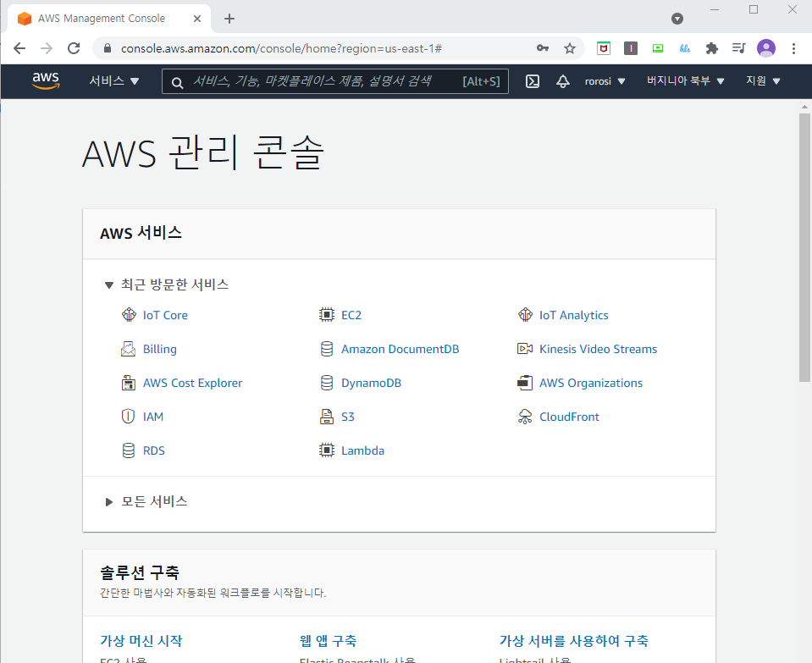Click the McAfee extension icon

(604, 48)
